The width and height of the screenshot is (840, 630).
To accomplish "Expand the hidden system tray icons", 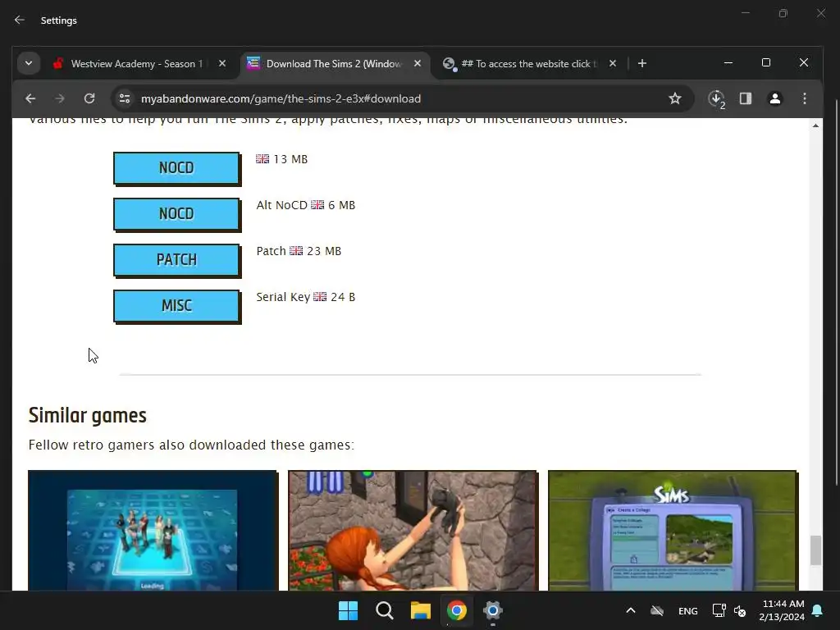I will click(x=631, y=610).
